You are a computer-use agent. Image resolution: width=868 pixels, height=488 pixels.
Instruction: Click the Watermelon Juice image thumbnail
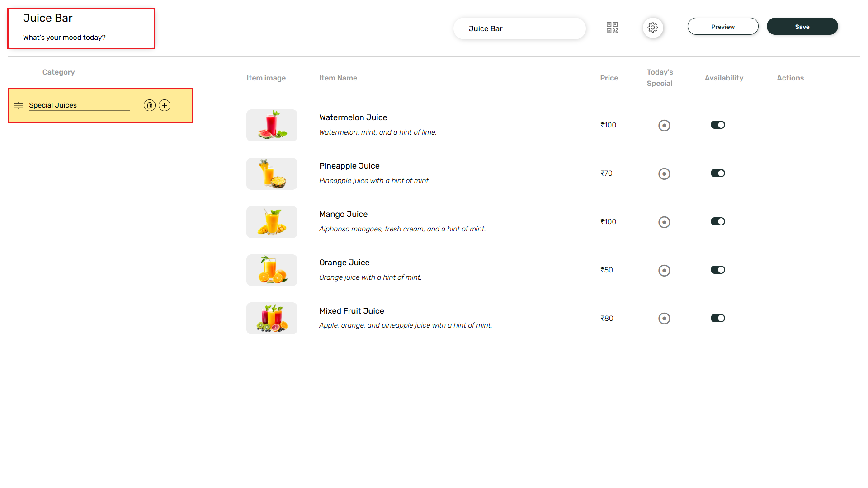click(271, 125)
